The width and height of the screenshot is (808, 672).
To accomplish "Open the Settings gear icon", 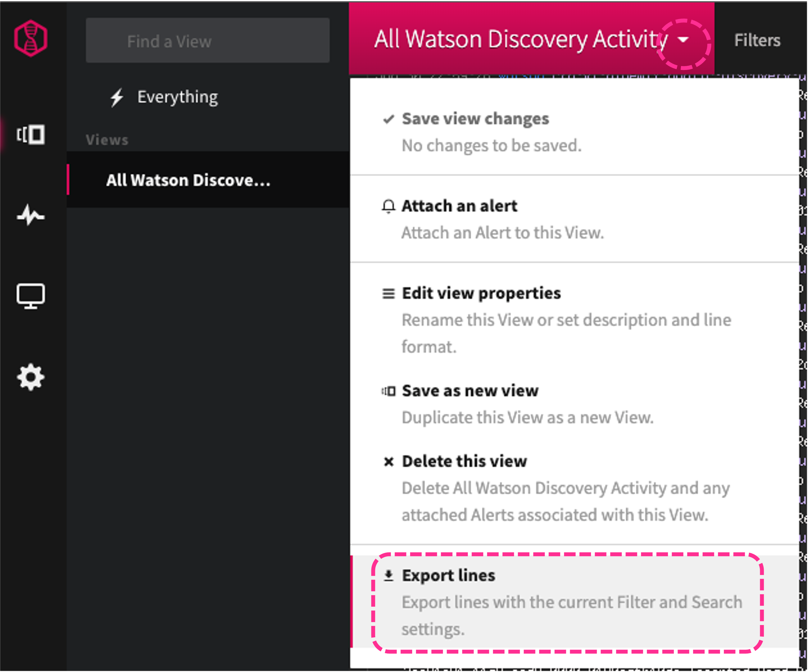I will (x=31, y=377).
